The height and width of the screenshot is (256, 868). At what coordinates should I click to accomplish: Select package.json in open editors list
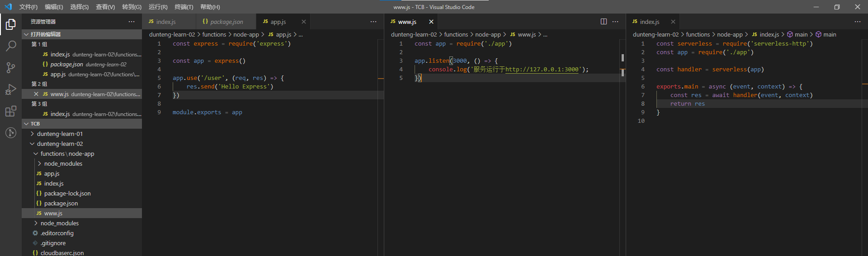pyautogui.click(x=82, y=64)
